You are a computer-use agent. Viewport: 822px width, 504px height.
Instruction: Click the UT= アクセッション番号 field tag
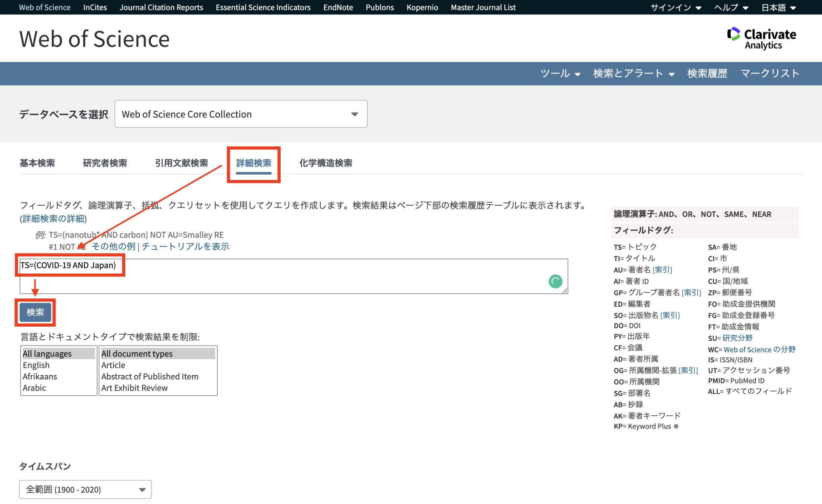pos(749,370)
